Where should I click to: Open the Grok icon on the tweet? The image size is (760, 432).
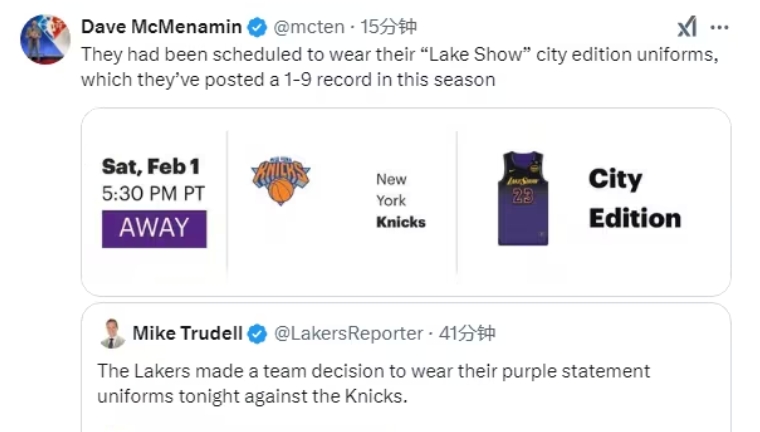(687, 27)
